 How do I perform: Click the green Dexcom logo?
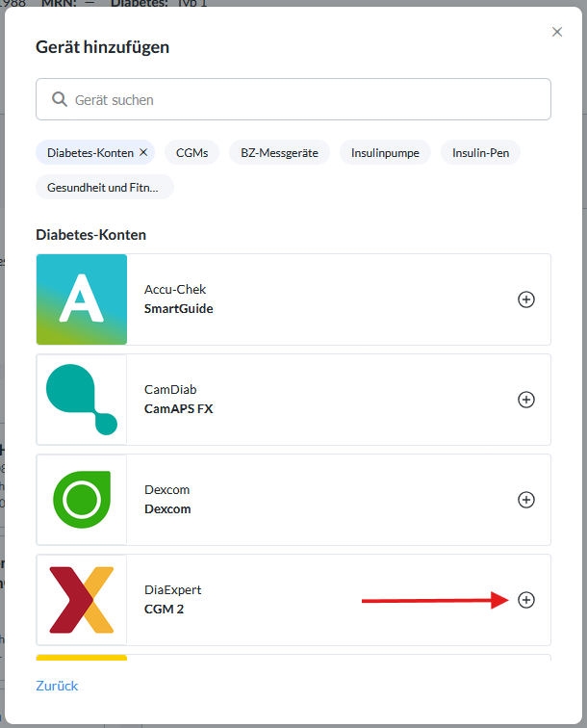pos(82,500)
